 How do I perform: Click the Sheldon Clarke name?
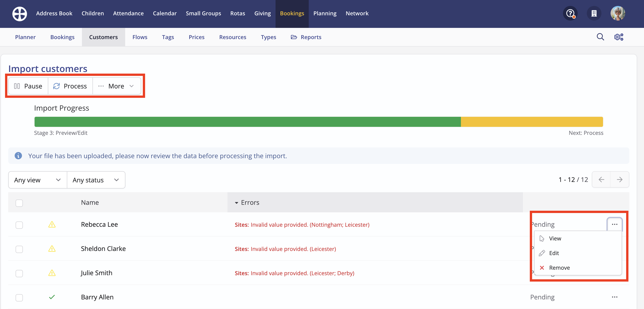103,249
